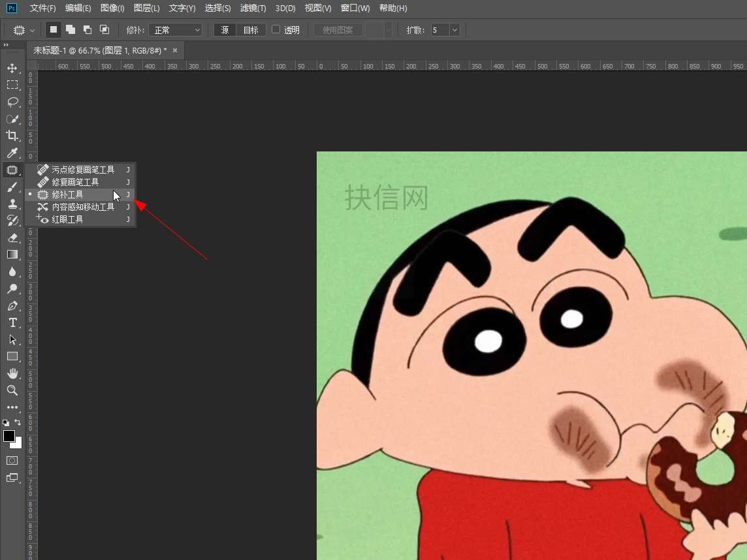Image resolution: width=747 pixels, height=560 pixels.
Task: Select the Quick Selection tool
Action: 12,119
